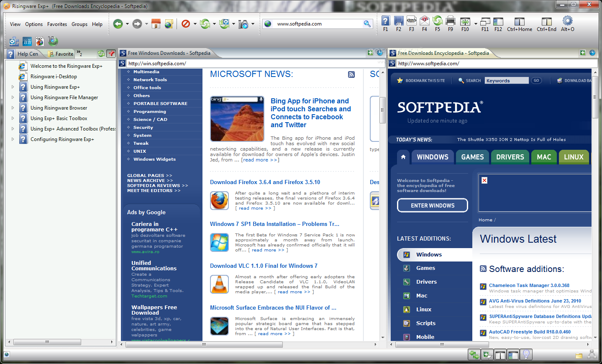Click the F11 cascading windows icon
The width and height of the screenshot is (602, 364).
pos(485,21)
